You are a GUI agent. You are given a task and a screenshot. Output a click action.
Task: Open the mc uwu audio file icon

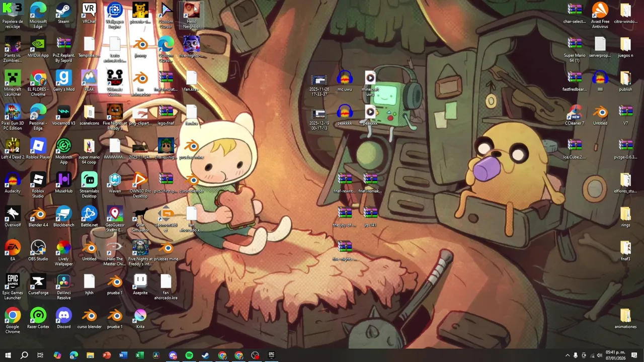tap(345, 81)
